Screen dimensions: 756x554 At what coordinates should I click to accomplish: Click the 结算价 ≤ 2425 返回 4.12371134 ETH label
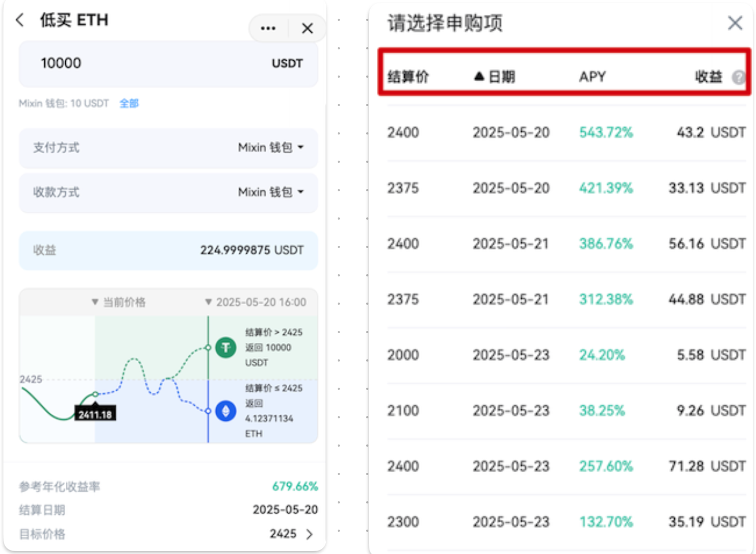(x=274, y=411)
